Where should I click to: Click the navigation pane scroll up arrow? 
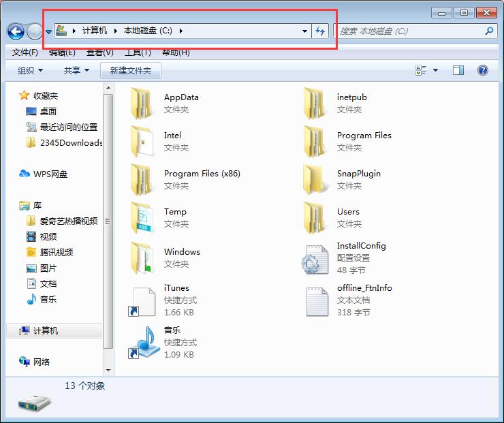pos(108,88)
